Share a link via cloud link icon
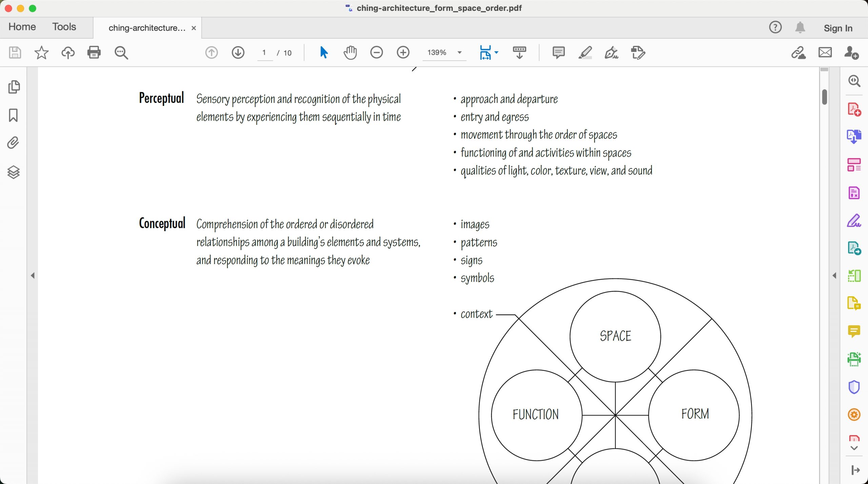The width and height of the screenshot is (868, 484). pyautogui.click(x=798, y=53)
